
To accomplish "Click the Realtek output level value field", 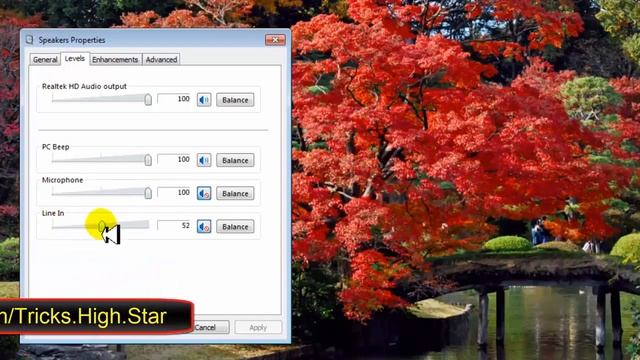I will point(174,99).
